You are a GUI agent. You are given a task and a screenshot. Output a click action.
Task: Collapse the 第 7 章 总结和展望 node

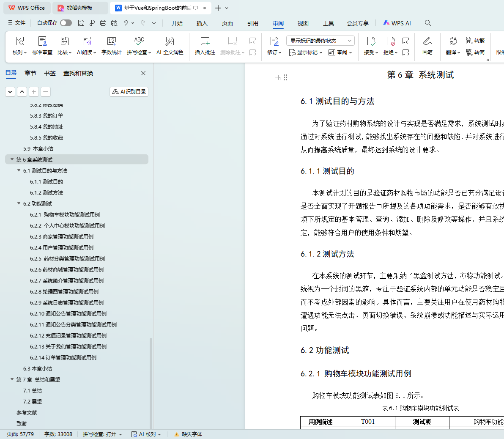[12, 379]
